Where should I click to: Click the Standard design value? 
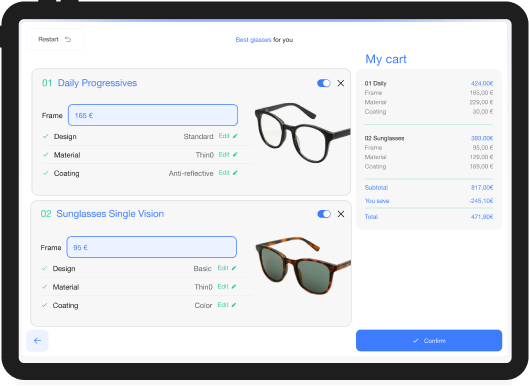[x=198, y=136]
